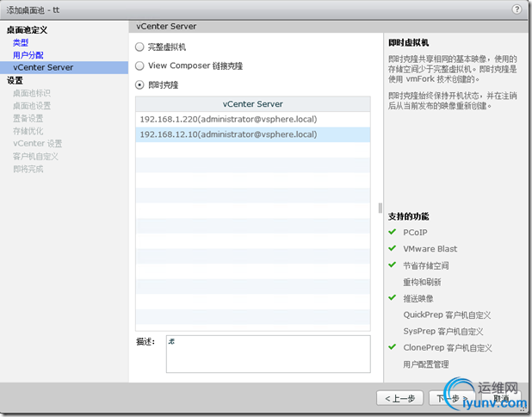Screen dimensions: 532x417
Task: Open the 类型 step link
Action: (x=21, y=42)
